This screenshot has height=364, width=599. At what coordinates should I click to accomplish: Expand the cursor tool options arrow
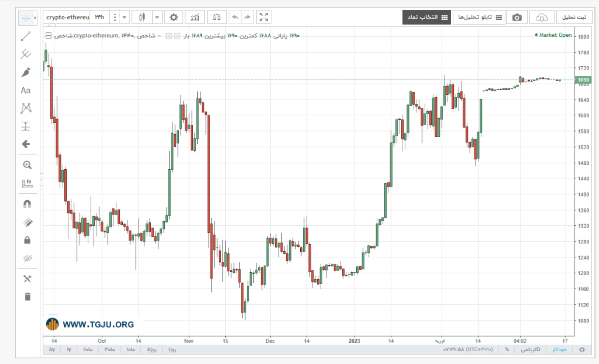pyautogui.click(x=35, y=18)
